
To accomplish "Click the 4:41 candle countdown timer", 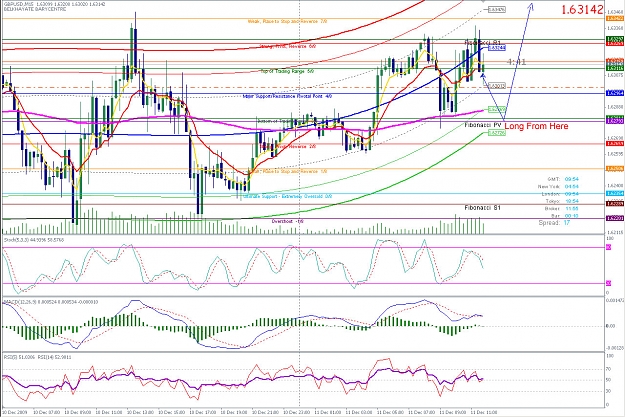I will (517, 62).
